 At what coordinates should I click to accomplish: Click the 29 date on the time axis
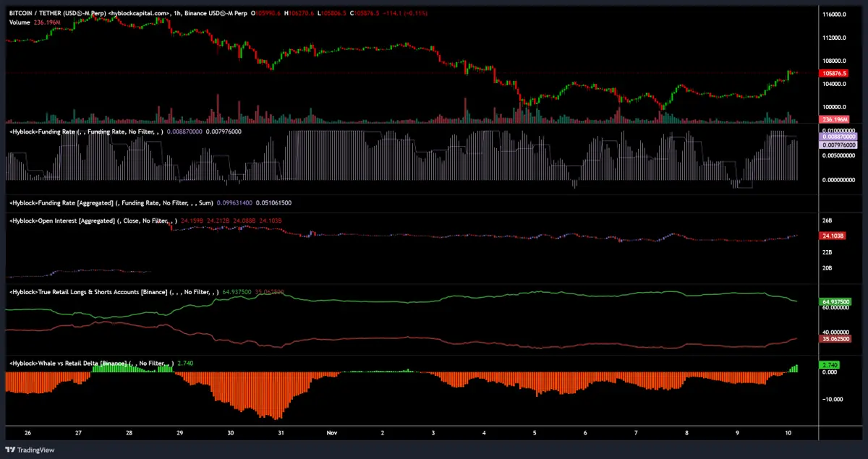pyautogui.click(x=179, y=433)
